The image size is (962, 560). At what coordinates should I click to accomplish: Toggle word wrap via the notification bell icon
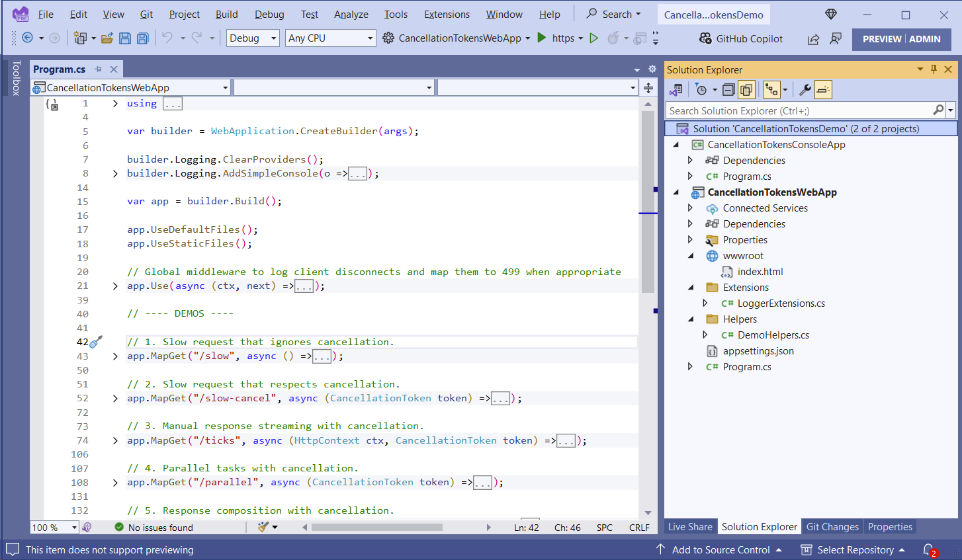tap(929, 549)
